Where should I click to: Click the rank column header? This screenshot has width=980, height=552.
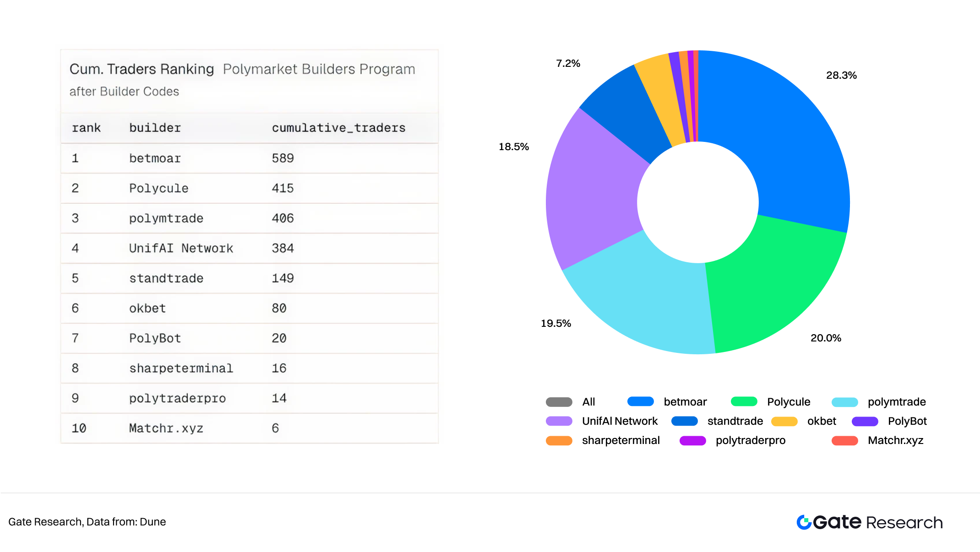click(x=86, y=128)
